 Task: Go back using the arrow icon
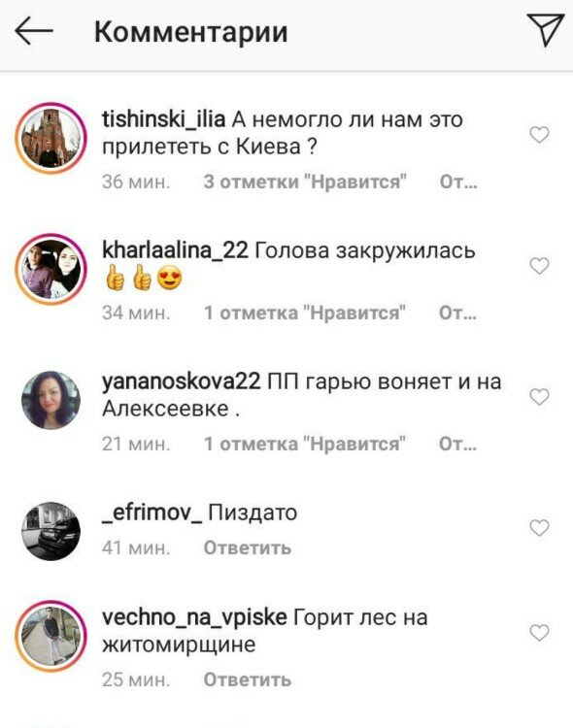point(33,31)
